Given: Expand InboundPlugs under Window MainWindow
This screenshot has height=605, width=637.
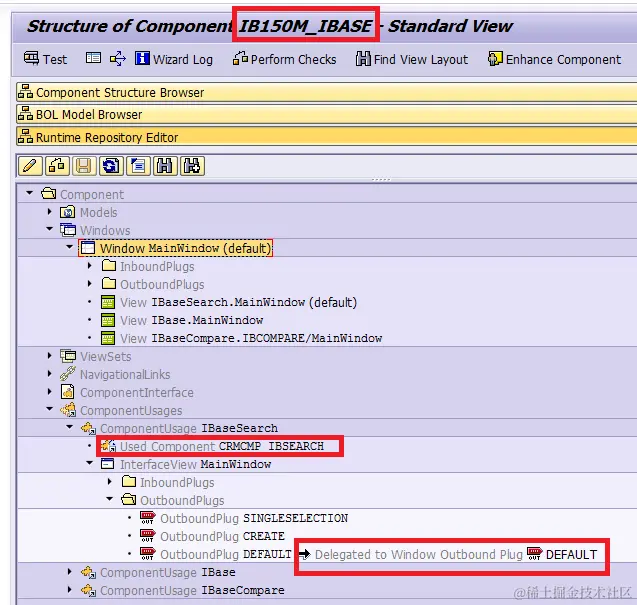Looking at the screenshot, I should (x=90, y=266).
